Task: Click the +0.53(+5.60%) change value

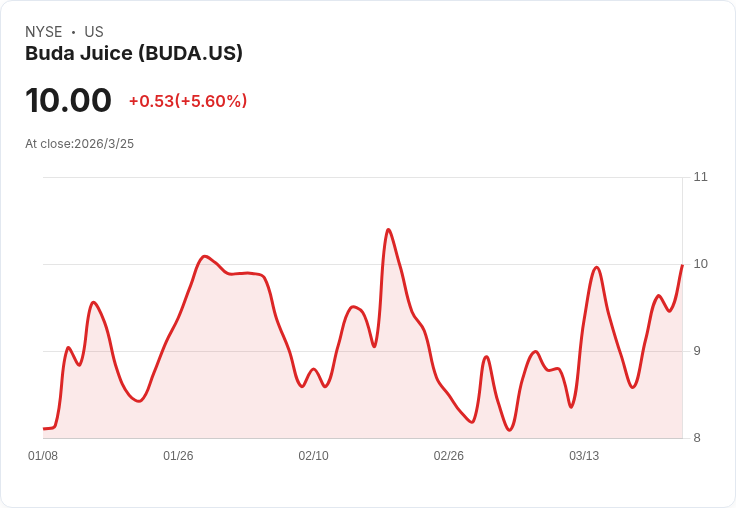Action: coord(188,101)
